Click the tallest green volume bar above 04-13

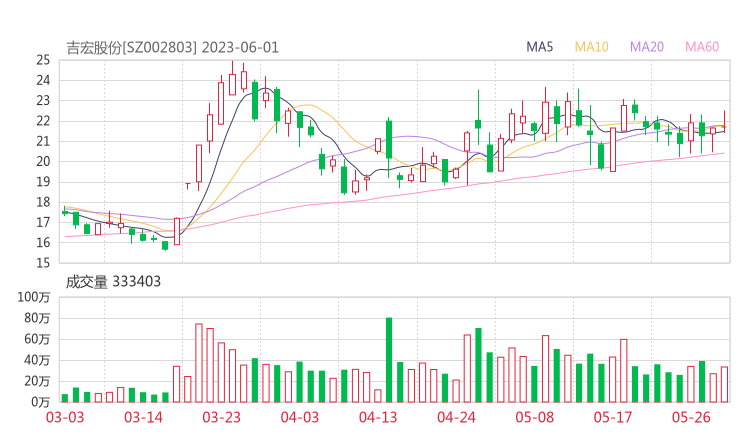[x=389, y=360]
